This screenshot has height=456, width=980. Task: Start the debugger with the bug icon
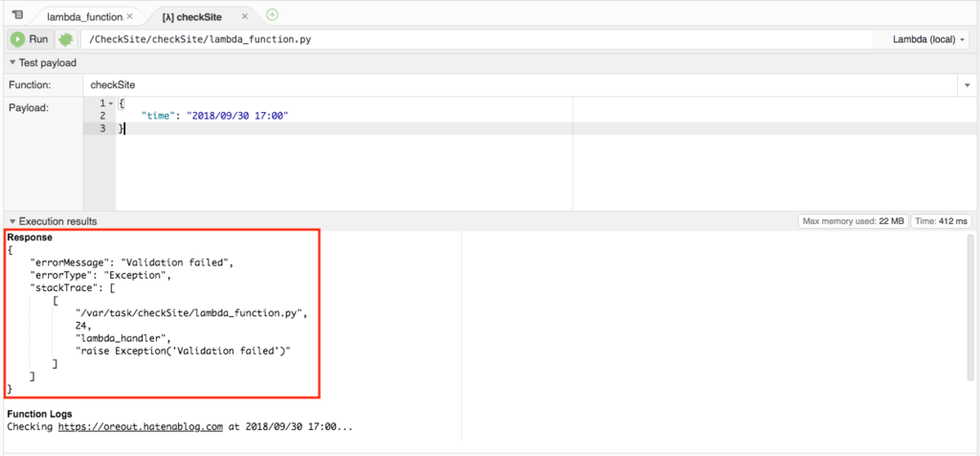(x=65, y=39)
